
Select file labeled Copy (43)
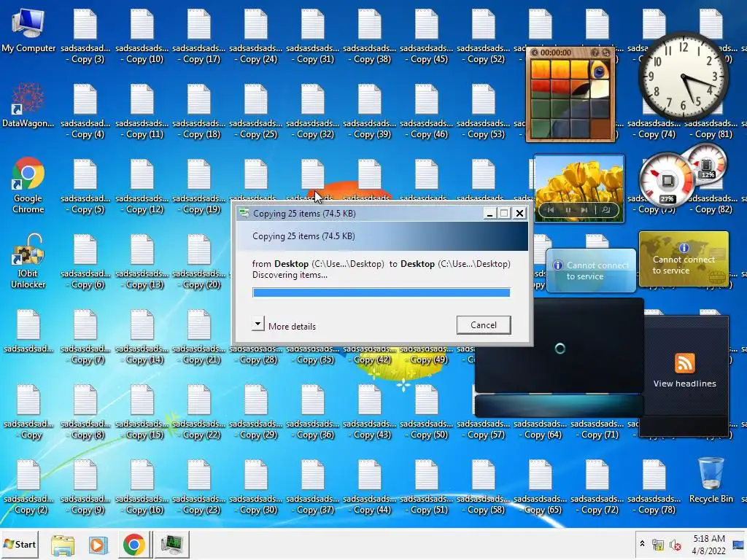(369, 413)
